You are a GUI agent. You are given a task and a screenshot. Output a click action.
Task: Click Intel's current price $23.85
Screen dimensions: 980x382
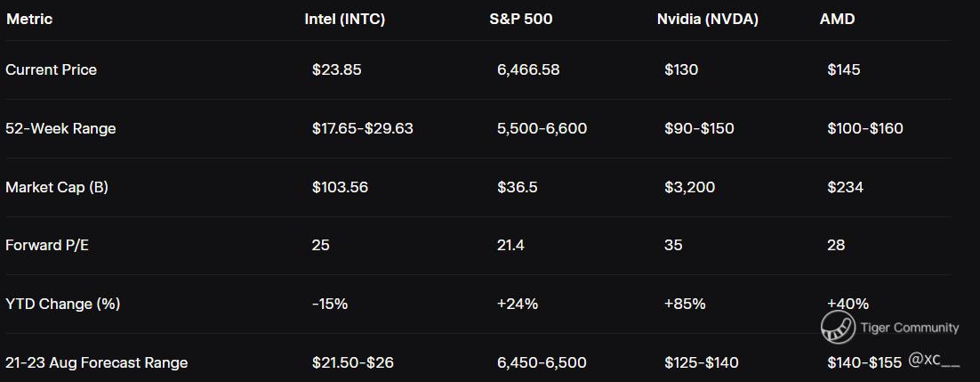(x=336, y=69)
